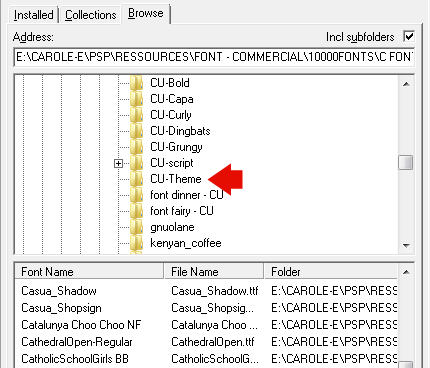The image size is (430, 368).
Task: Click the CU-Capa folder icon
Action: pyautogui.click(x=137, y=99)
